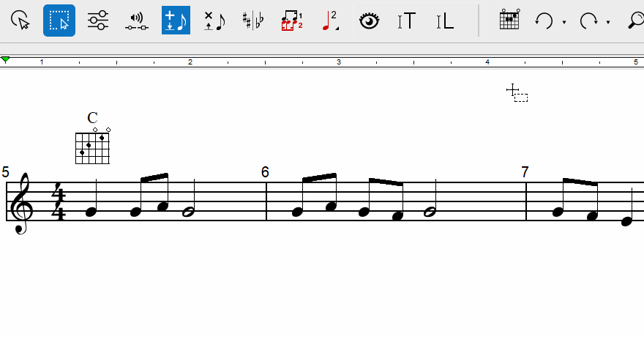Select the lyrics insertion L tool
The image size is (644, 337).
tap(445, 21)
